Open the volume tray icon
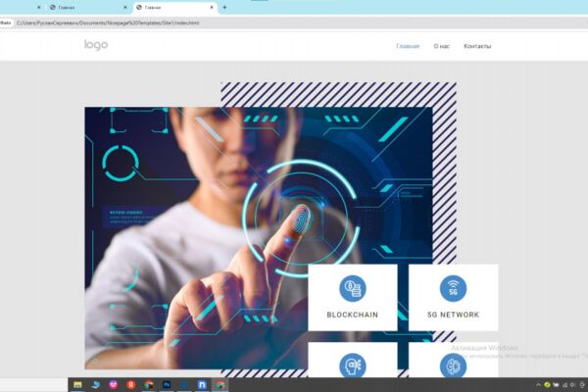588x392 pixels. pos(572,385)
